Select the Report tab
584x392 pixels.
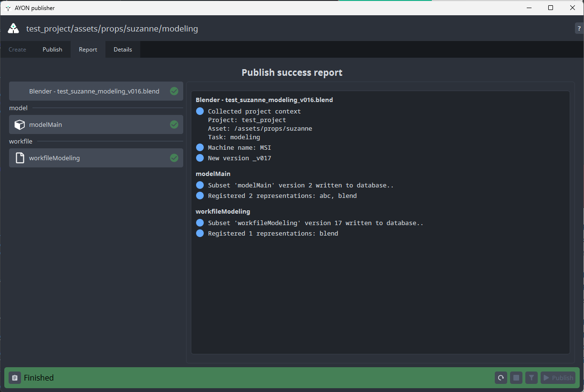[88, 50]
